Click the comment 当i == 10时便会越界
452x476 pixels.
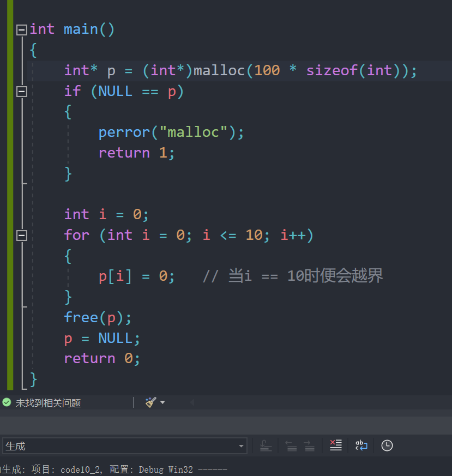[x=293, y=276]
